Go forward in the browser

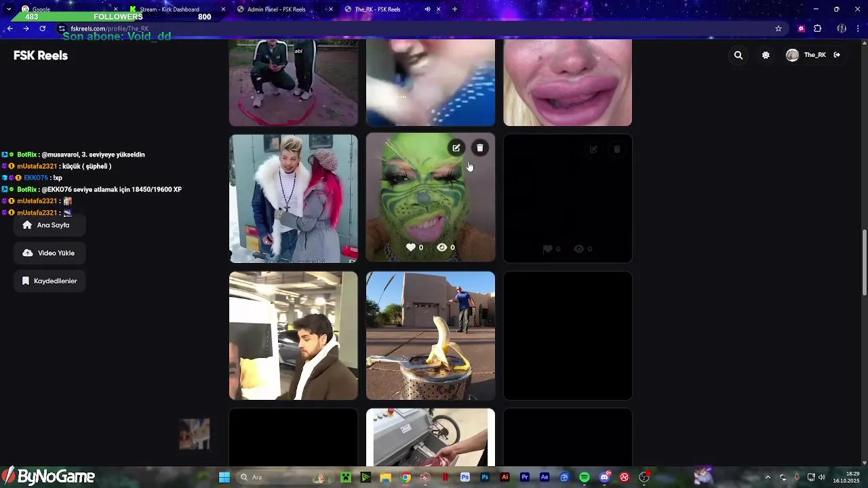point(26,28)
